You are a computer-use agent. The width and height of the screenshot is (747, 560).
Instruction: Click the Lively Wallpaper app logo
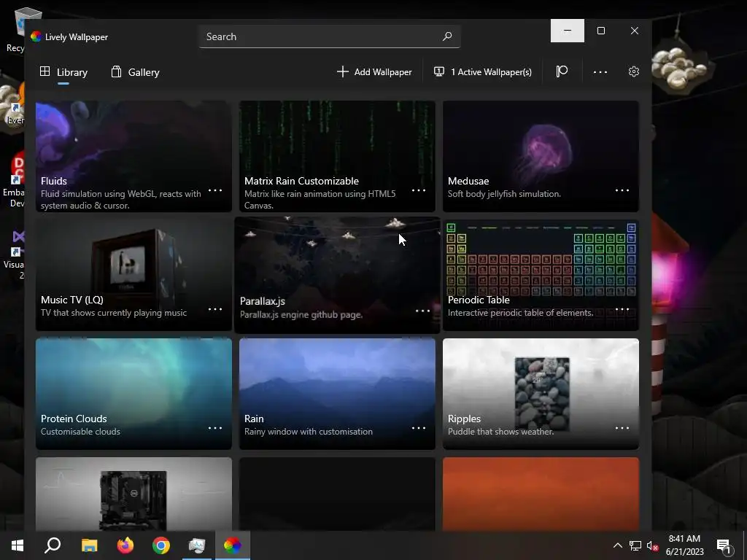click(36, 36)
